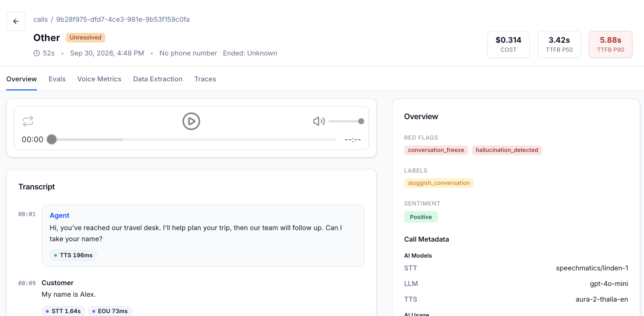Seek on the audio progress bar
The width and height of the screenshot is (644, 316).
tap(192, 140)
